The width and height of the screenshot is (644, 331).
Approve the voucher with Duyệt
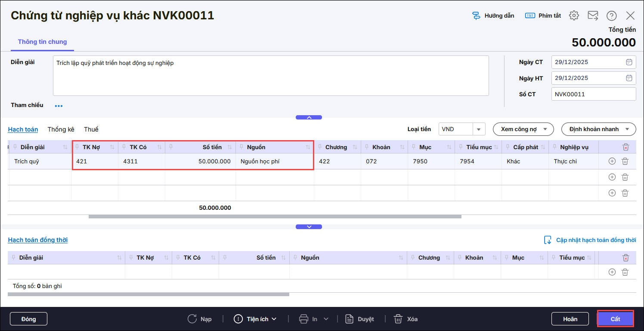click(x=359, y=319)
